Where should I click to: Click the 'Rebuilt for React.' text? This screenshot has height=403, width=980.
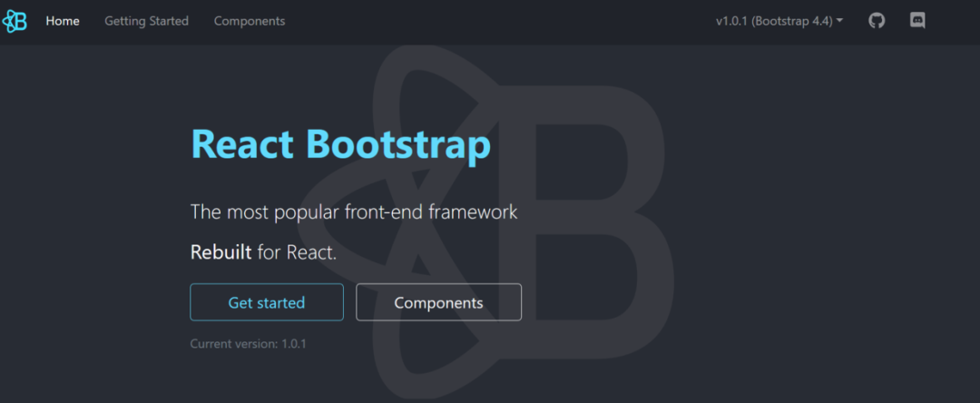(263, 252)
